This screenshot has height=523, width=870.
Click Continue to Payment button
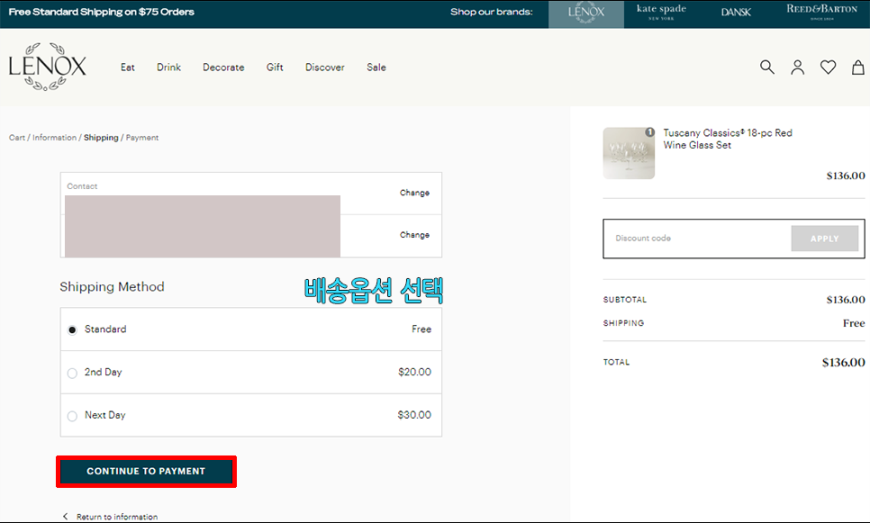click(x=146, y=471)
